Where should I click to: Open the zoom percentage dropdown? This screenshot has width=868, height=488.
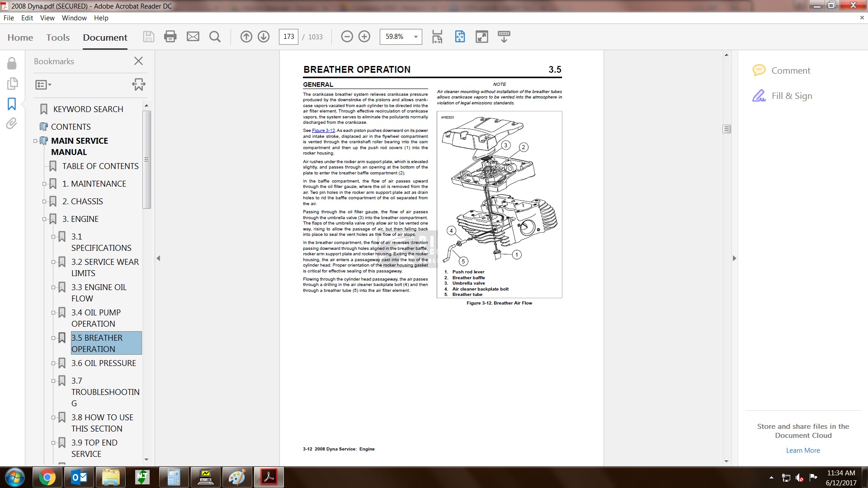pyautogui.click(x=415, y=37)
